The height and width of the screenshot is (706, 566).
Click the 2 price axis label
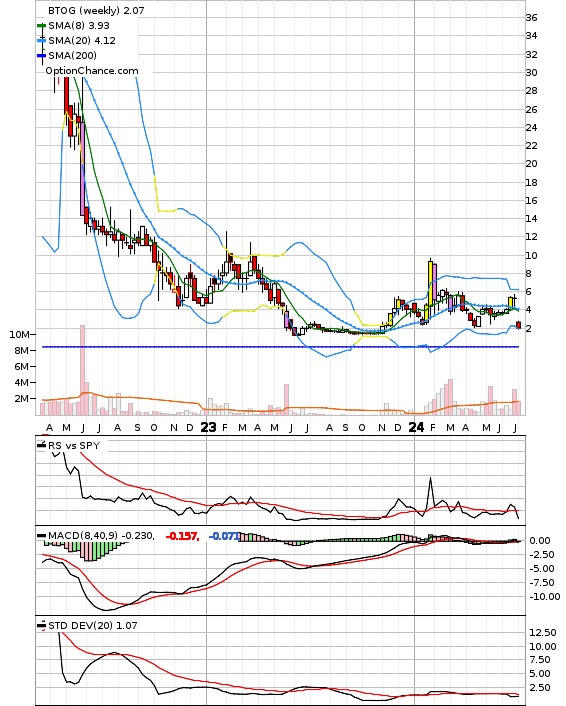tap(529, 328)
